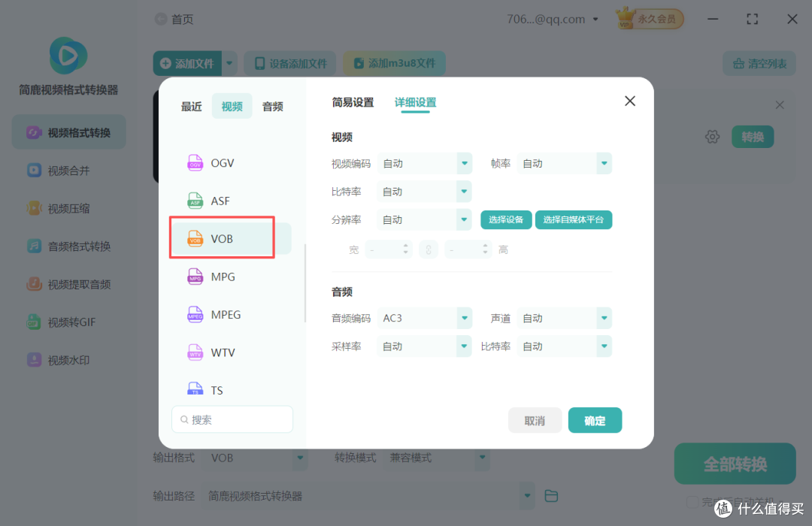Click the 添加m3u8文件 button
The height and width of the screenshot is (526, 812).
[x=394, y=64]
